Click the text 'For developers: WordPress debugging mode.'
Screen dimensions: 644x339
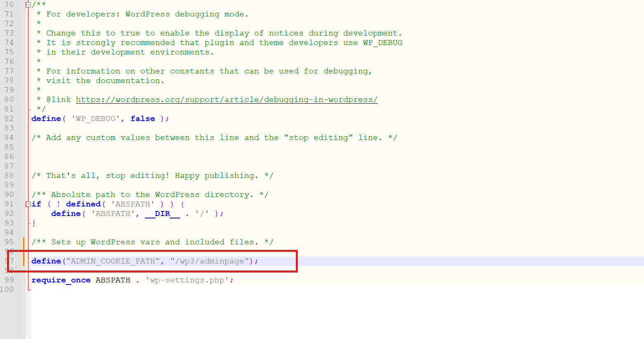point(147,14)
